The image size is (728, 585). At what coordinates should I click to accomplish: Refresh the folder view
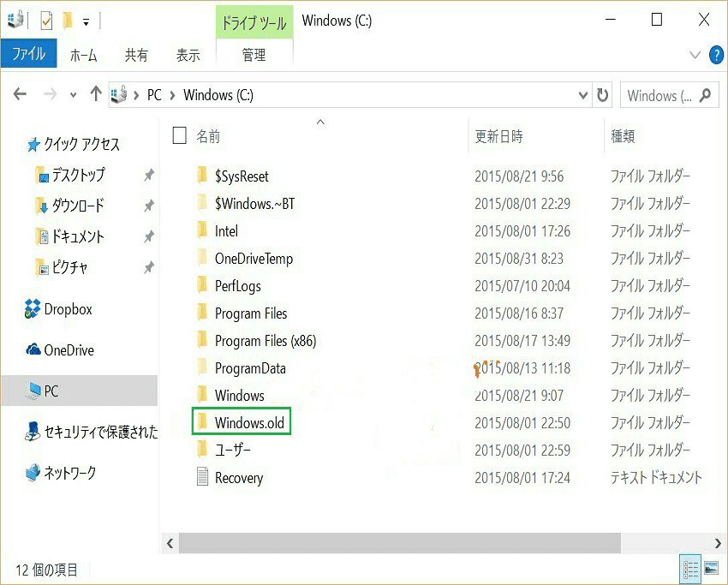coord(602,95)
